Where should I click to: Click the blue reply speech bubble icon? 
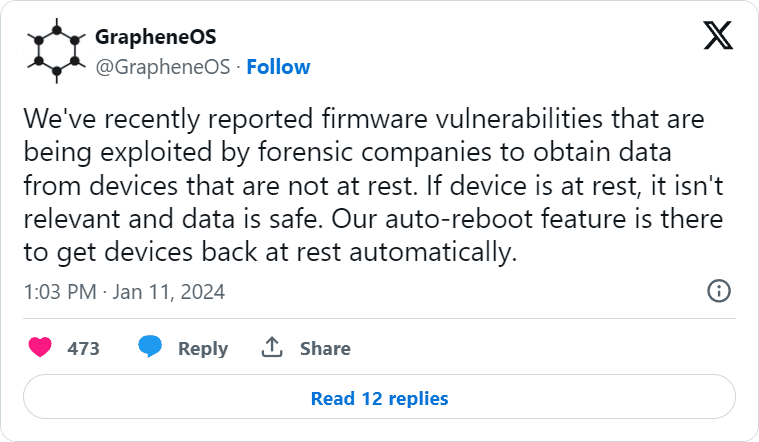(x=151, y=348)
